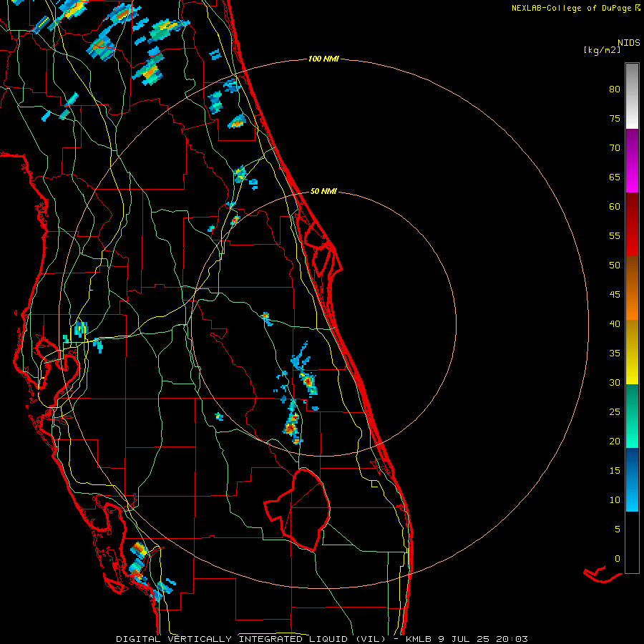Click the 20 value on the scale
The image size is (644, 644).
pos(615,441)
